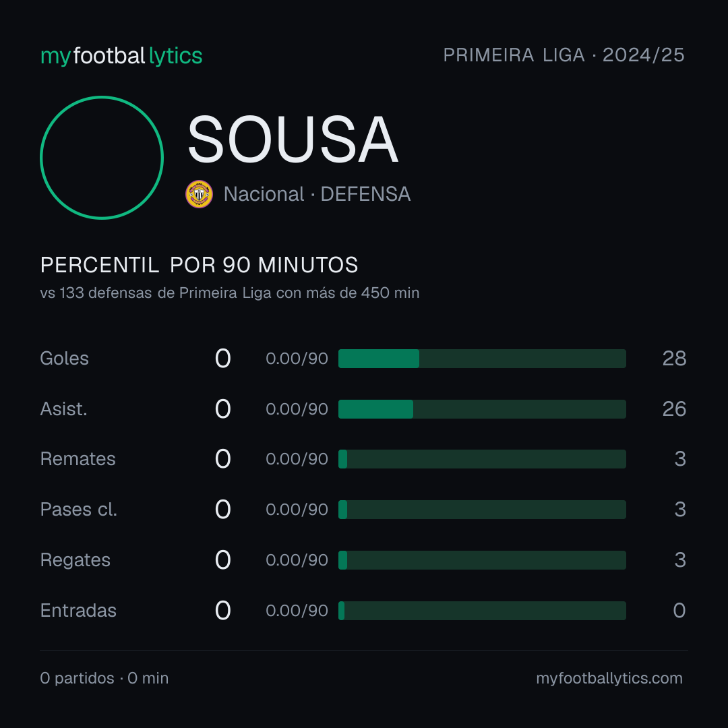The image size is (728, 728).
Task: Click the Entradas stat label
Action: coord(78,611)
